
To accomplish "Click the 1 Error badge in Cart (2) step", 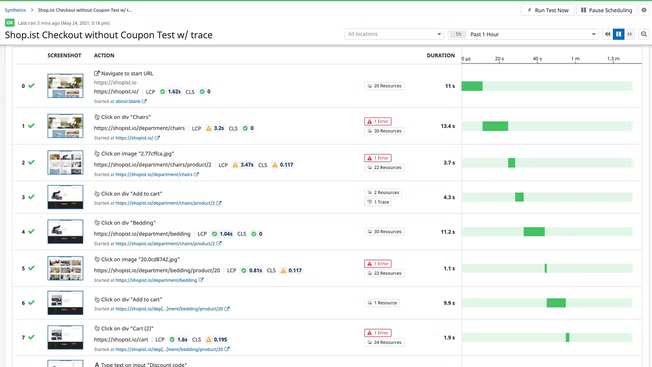I will click(378, 333).
